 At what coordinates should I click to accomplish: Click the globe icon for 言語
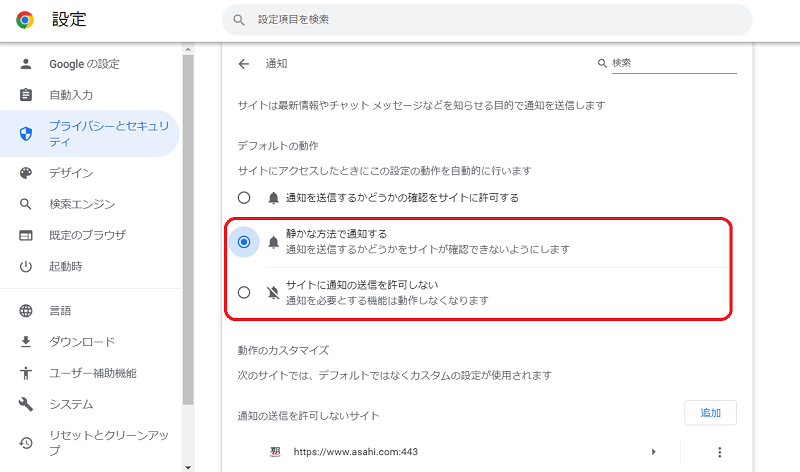27,311
